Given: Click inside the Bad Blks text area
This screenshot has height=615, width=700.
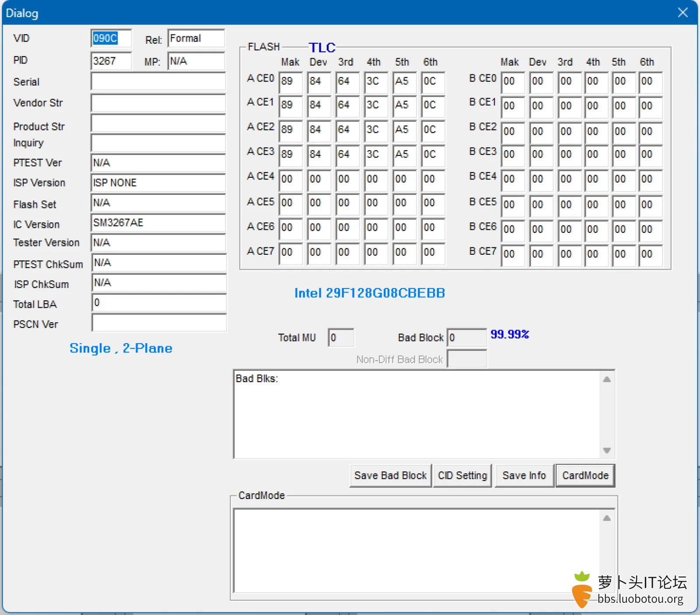Looking at the screenshot, I should 417,414.
